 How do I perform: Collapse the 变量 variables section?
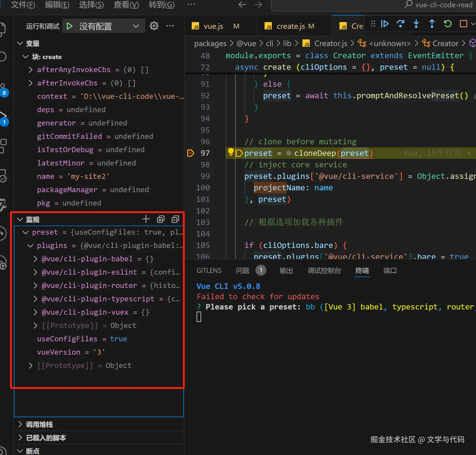[x=20, y=43]
